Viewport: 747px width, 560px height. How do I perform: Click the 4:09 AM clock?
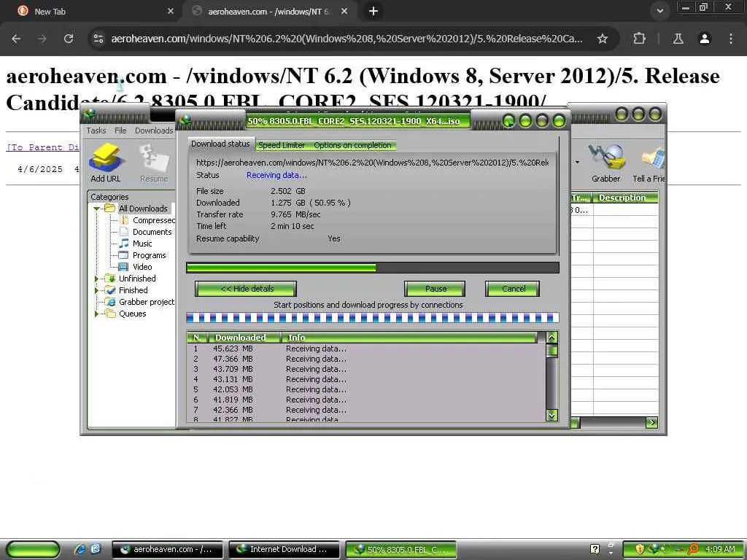pyautogui.click(x=720, y=549)
